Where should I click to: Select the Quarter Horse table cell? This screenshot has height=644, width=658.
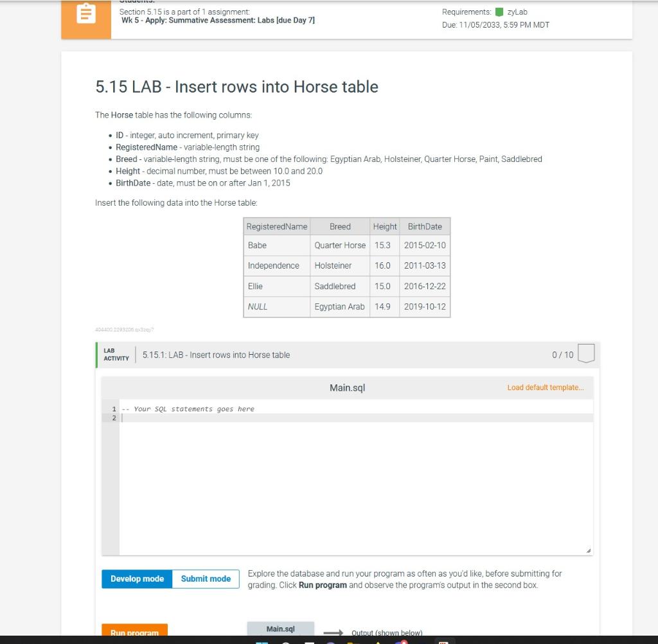point(339,245)
